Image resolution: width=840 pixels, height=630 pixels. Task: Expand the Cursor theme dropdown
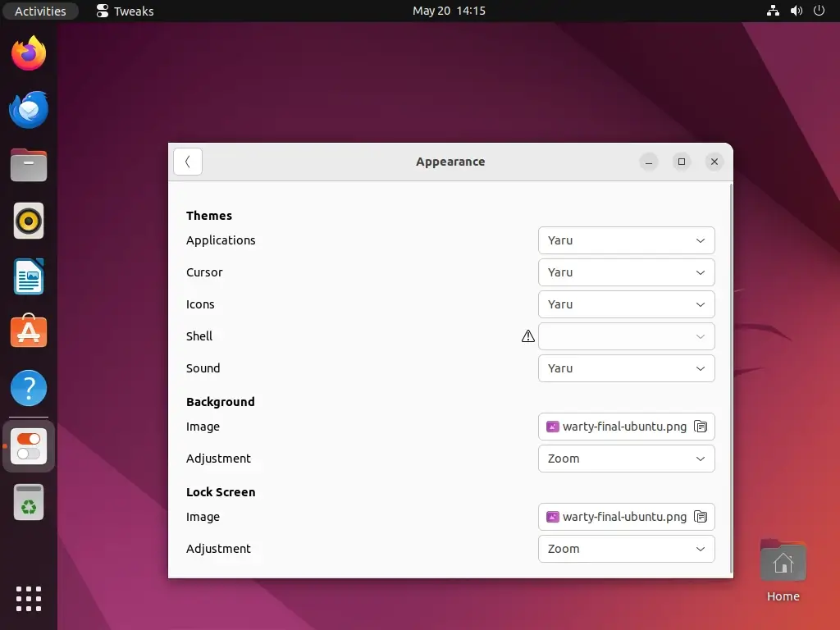626,272
